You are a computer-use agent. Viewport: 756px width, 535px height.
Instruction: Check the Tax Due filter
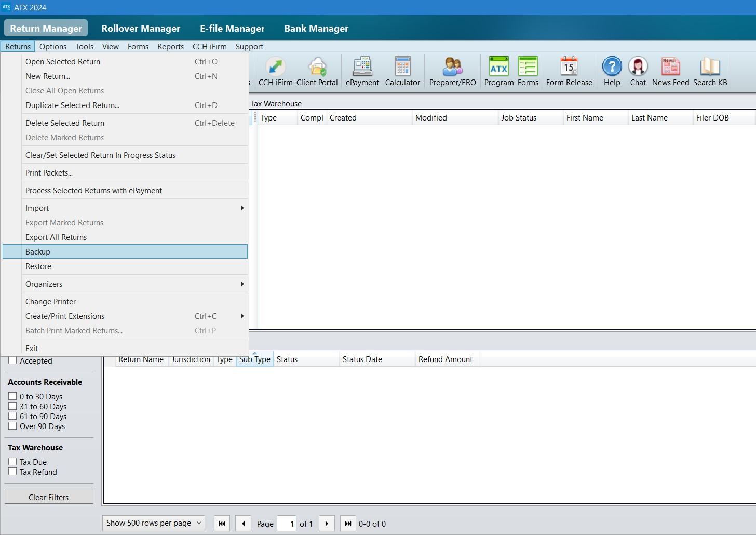(x=12, y=462)
